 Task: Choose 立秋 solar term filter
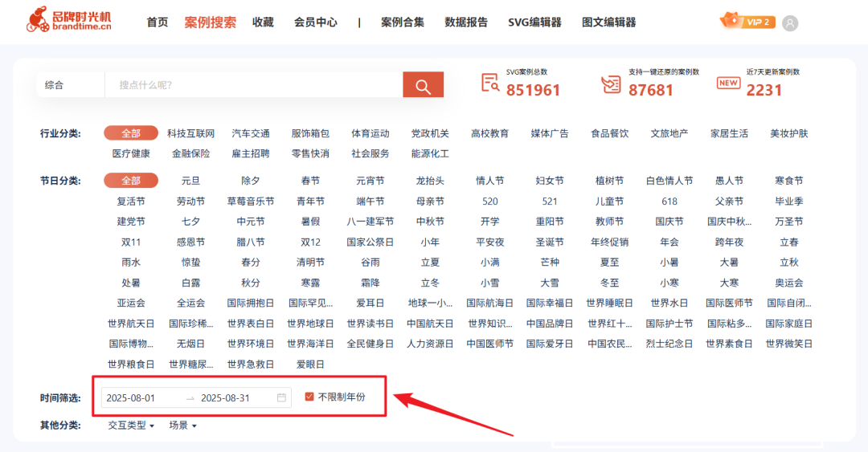tap(789, 263)
